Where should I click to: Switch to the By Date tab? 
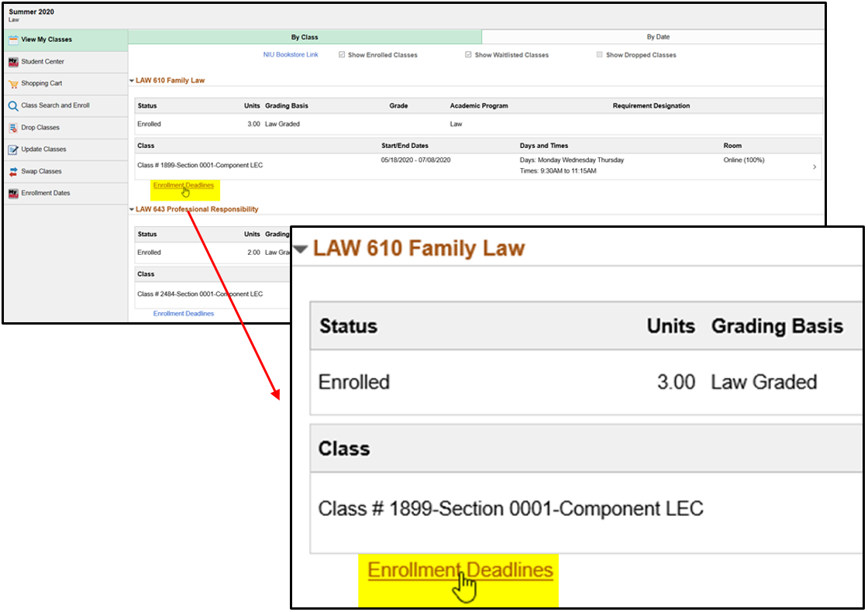pos(658,37)
